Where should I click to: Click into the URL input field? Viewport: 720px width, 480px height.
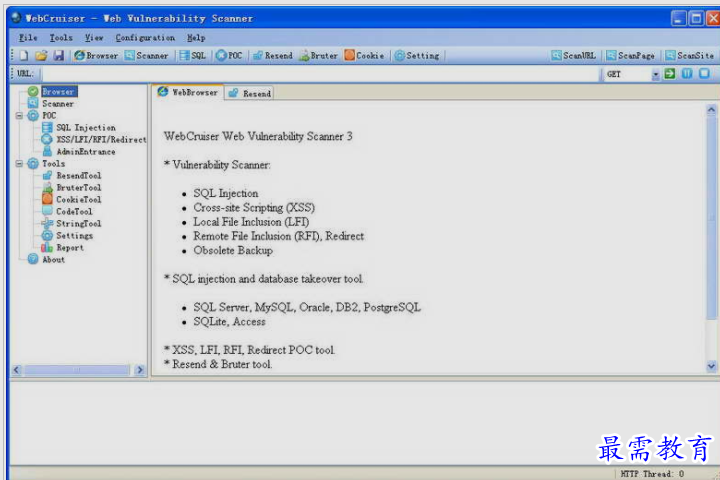click(x=321, y=74)
